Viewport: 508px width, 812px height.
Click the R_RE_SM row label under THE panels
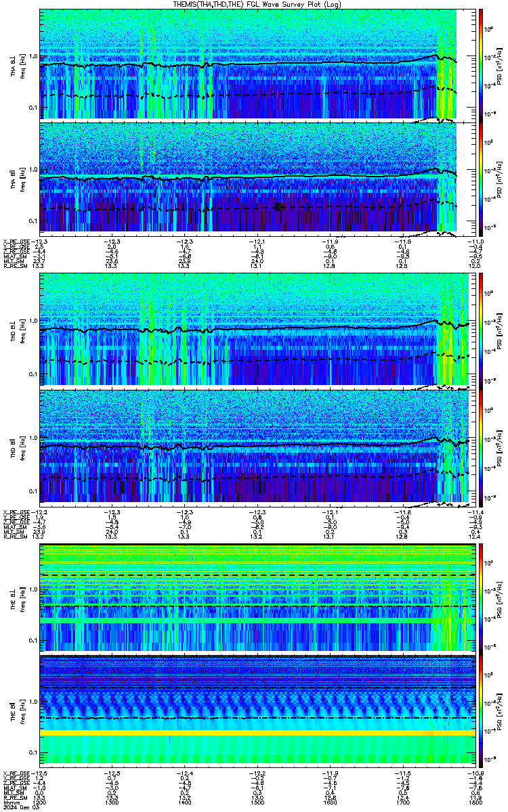click(15, 797)
